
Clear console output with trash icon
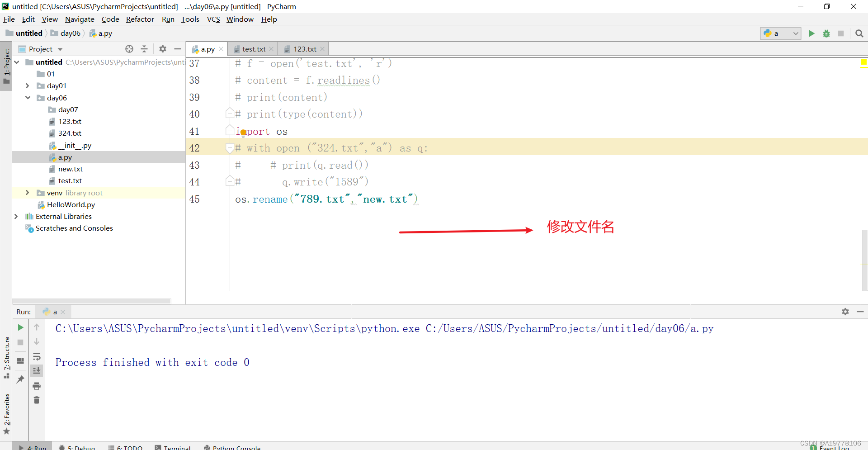point(37,400)
